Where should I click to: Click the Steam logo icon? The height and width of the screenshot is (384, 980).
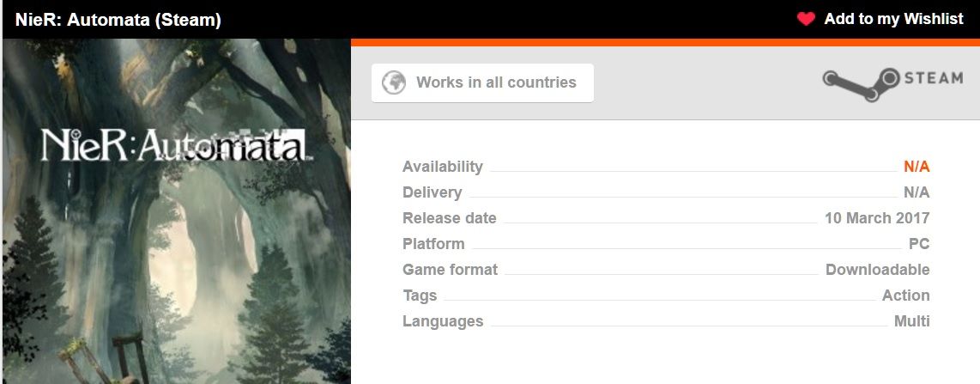coord(861,84)
